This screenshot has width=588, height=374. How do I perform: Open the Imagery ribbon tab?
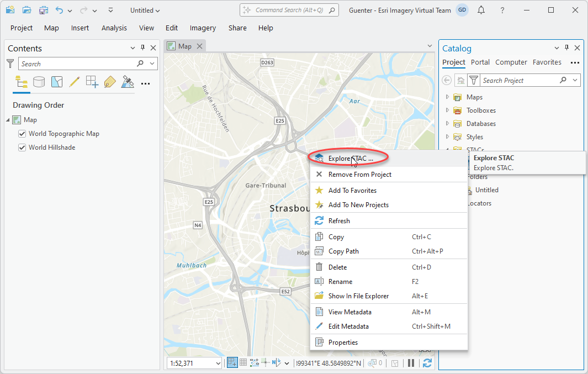(202, 28)
